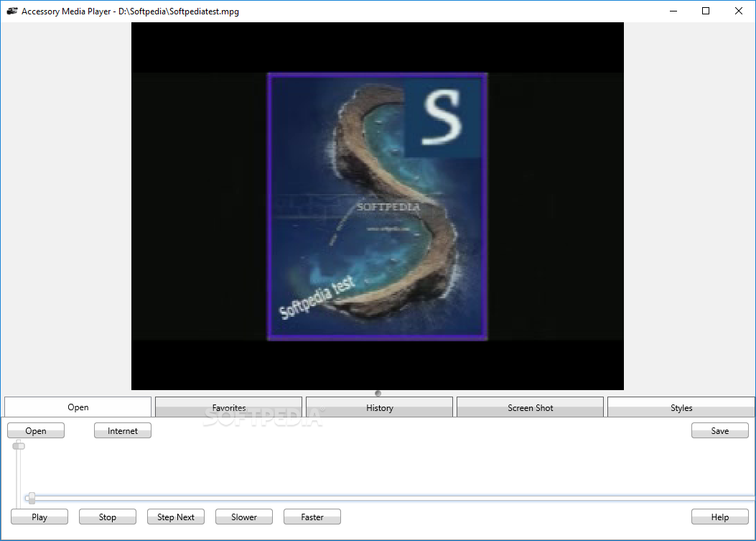
Task: Stop the video with Stop button
Action: [108, 517]
